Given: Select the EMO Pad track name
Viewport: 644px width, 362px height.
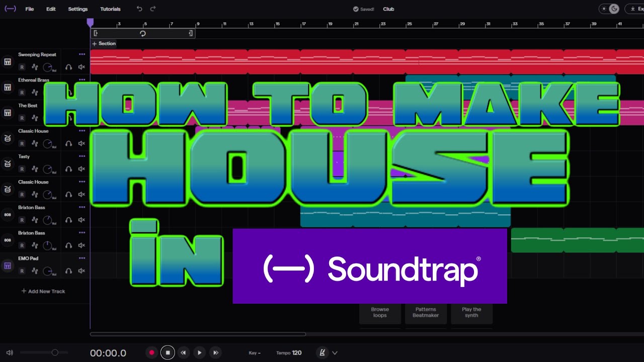Looking at the screenshot, I should pos(28,258).
